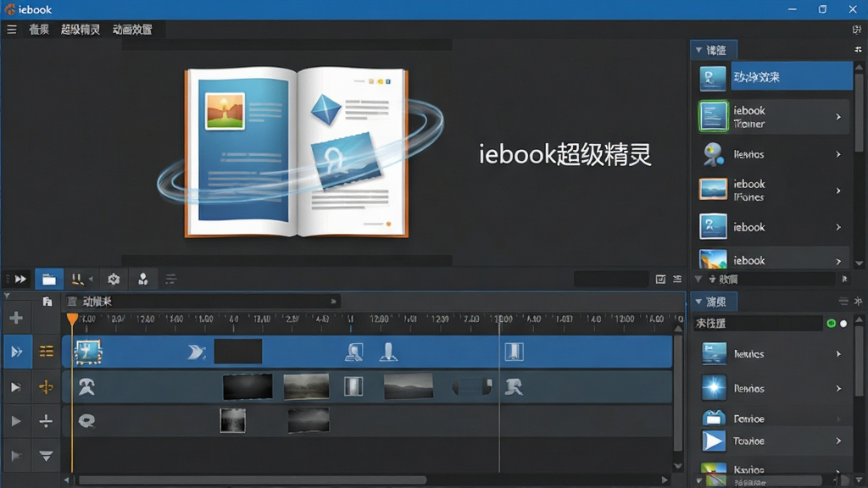868x488 pixels.
Task: Click the blue play triangle item icon
Action: (714, 441)
